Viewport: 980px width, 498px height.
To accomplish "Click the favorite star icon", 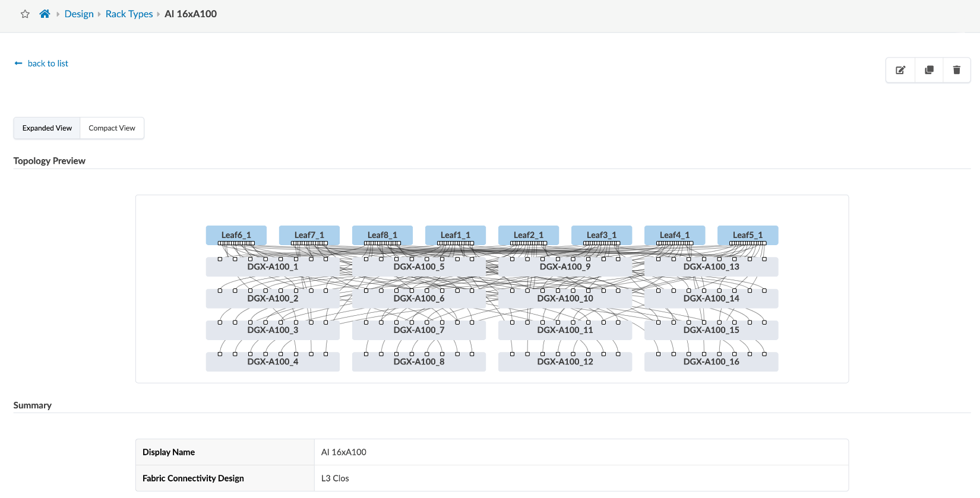I will (25, 14).
